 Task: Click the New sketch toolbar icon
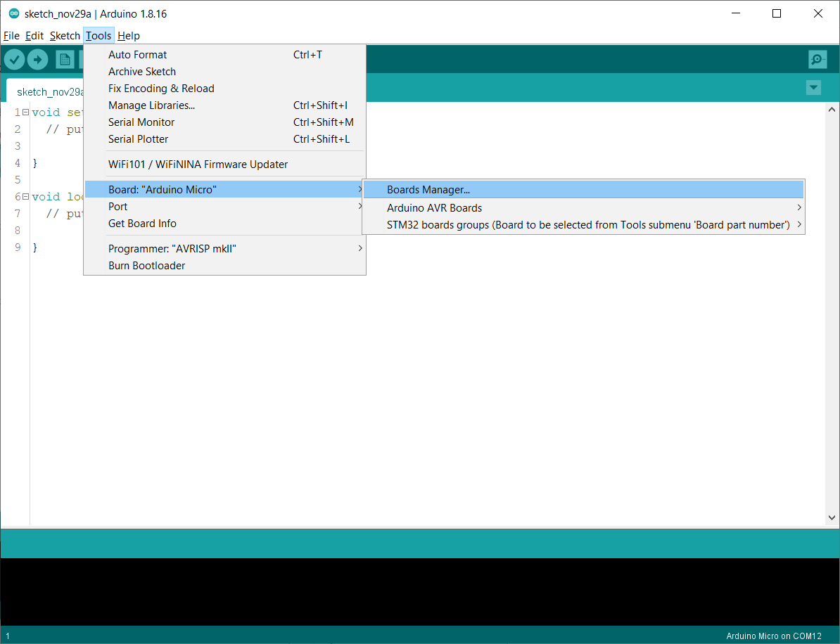tap(65, 60)
